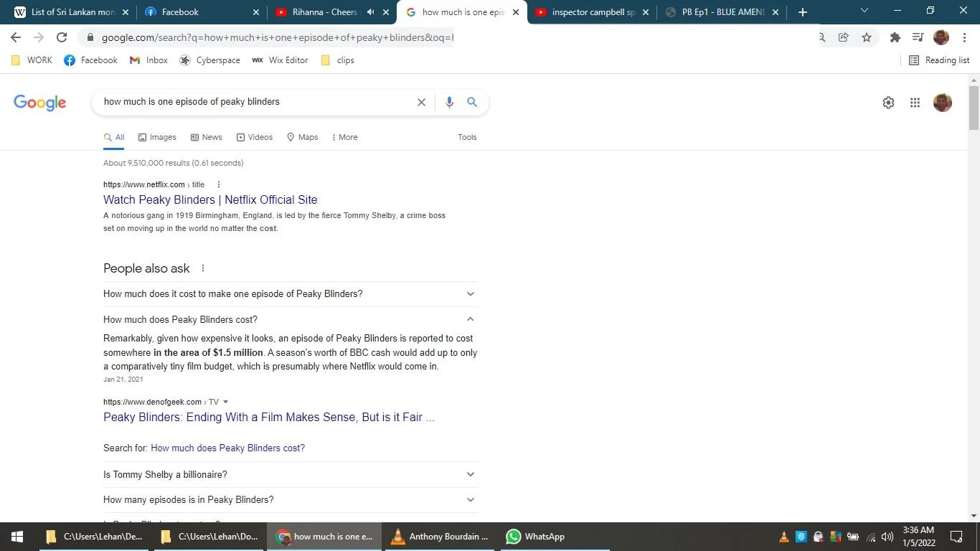Open the More search filters dropdown

click(344, 137)
